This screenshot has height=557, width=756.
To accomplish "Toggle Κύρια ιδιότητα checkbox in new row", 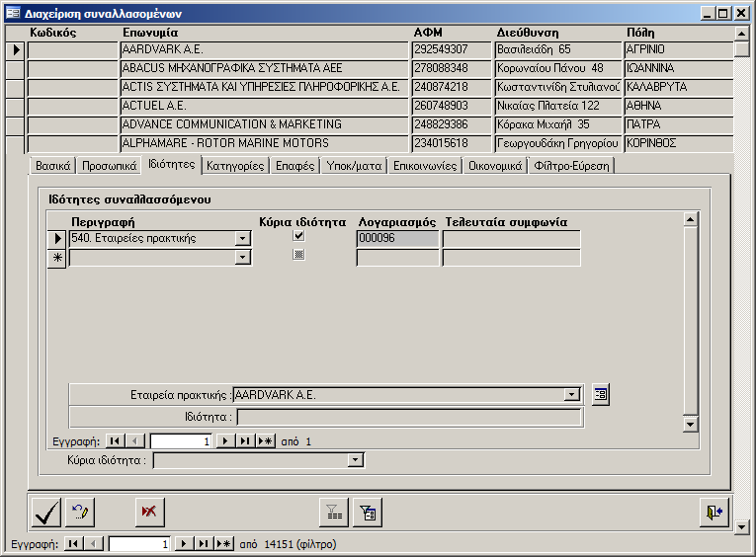I will (x=298, y=256).
